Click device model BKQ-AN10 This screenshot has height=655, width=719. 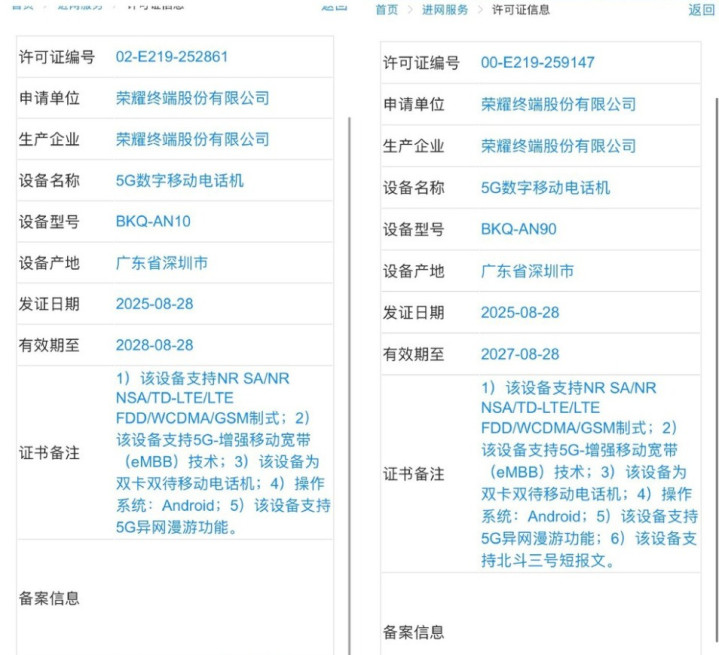[x=153, y=222]
